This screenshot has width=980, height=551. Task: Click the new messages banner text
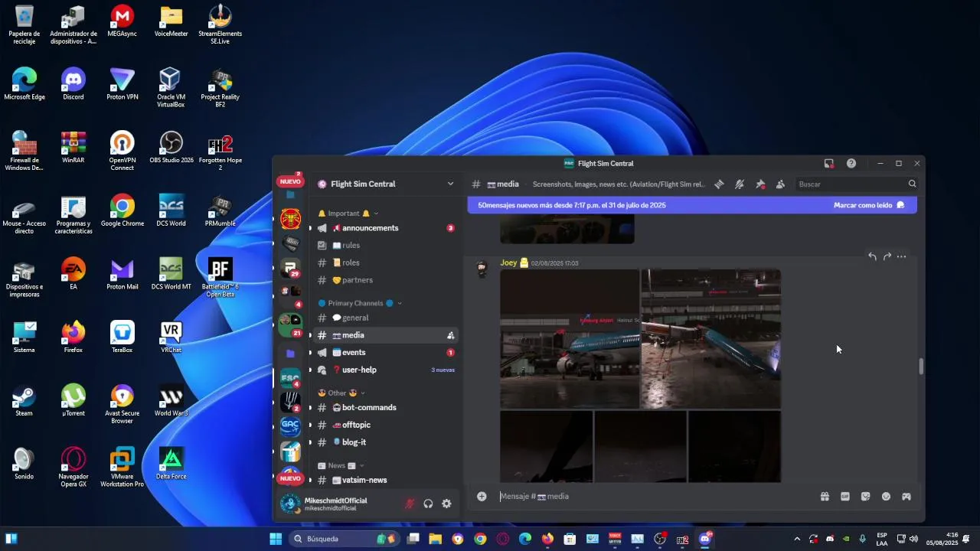tap(572, 205)
